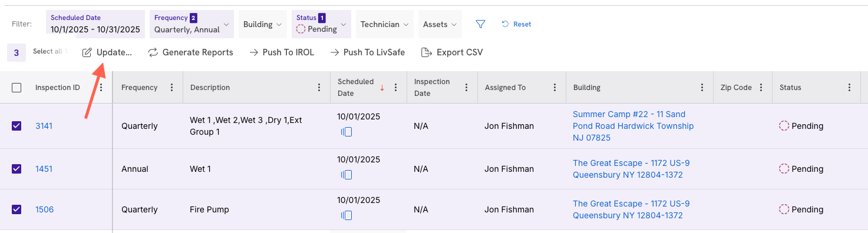Open inspection 3141 link

(x=44, y=126)
